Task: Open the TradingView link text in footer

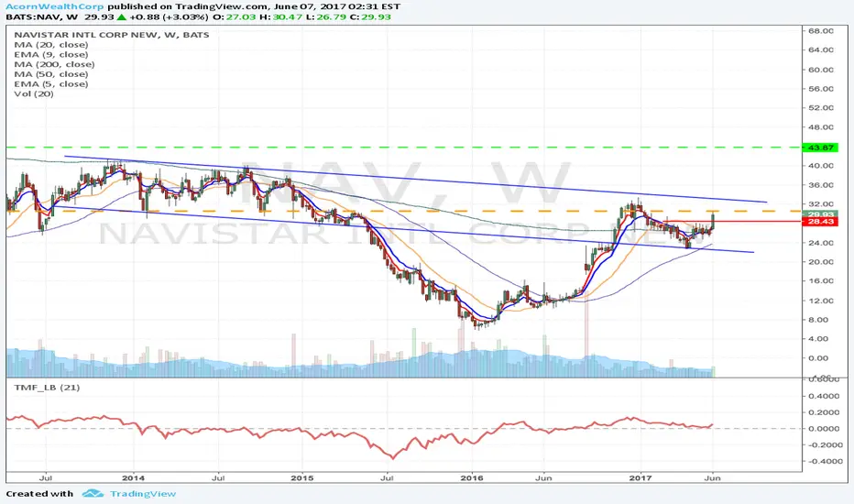Action: (x=143, y=494)
